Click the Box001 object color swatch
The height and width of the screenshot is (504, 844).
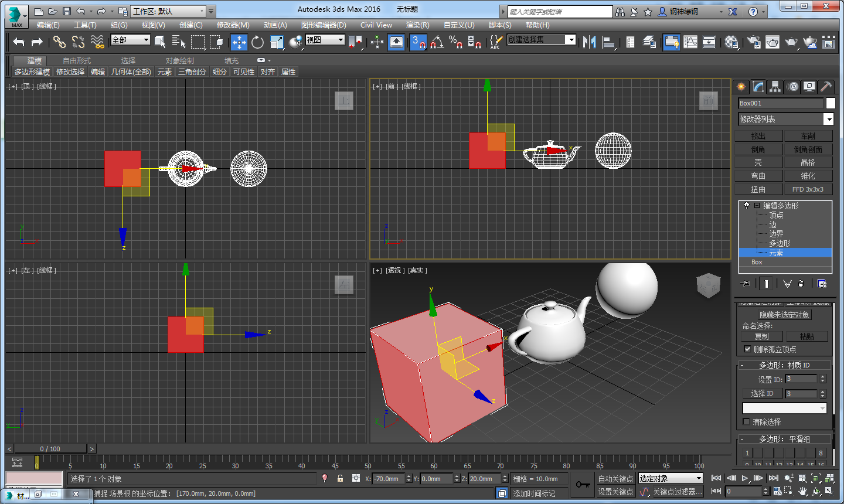(x=831, y=103)
